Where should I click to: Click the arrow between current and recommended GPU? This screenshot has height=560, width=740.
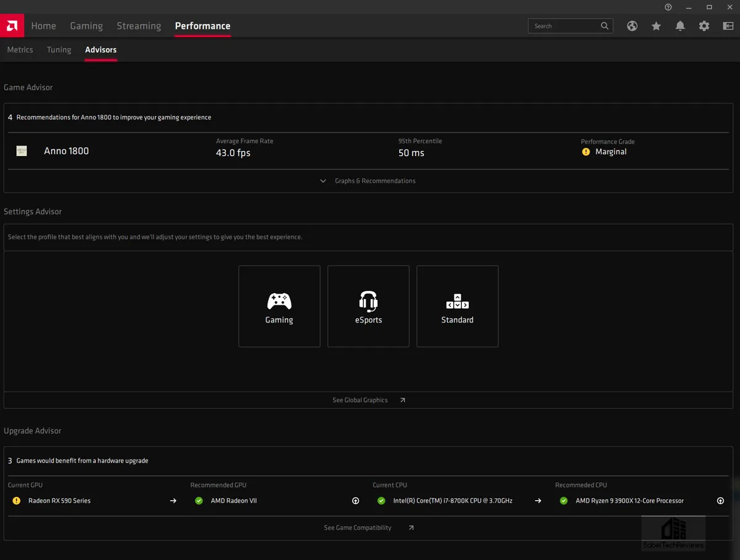pyautogui.click(x=173, y=501)
